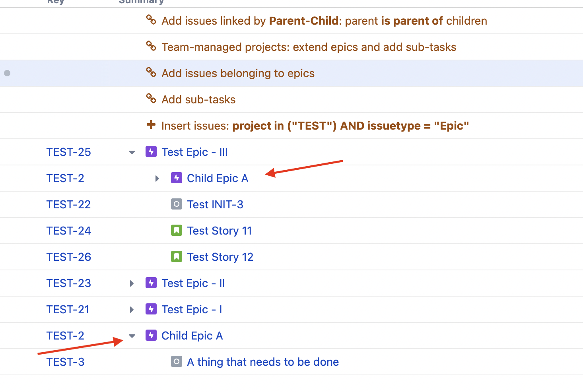Open issue key TEST-24
The height and width of the screenshot is (392, 583).
pos(69,231)
